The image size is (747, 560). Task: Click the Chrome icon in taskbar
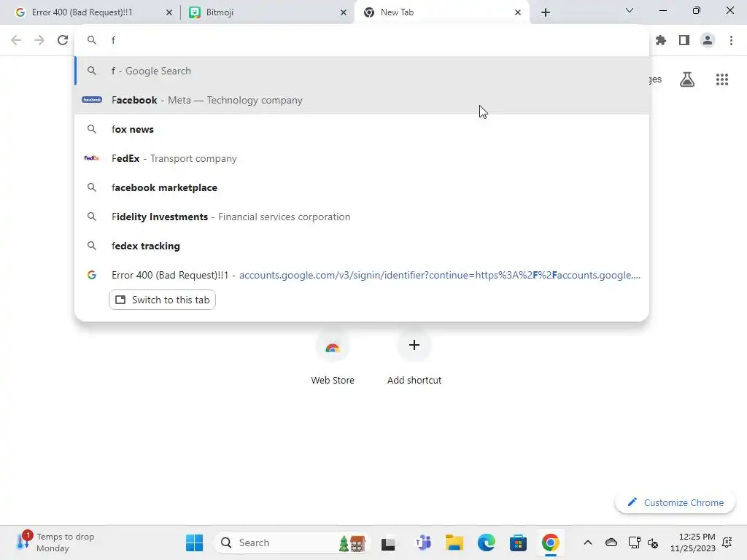[550, 542]
